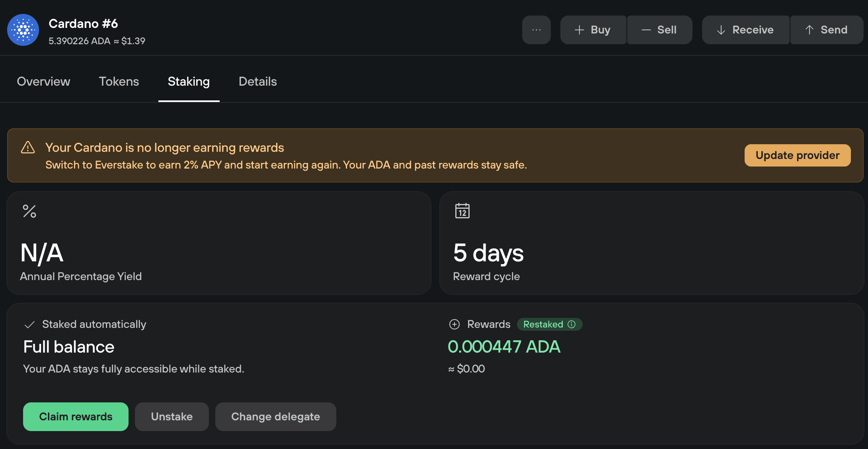This screenshot has height=449, width=868.
Task: Click 'Your ADA stays fully accessible' text
Action: (x=134, y=369)
